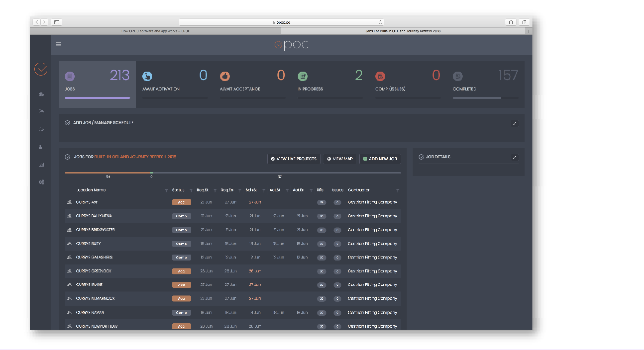The width and height of the screenshot is (644, 350).
Task: Click Acc status badge for CURRYS GREENOCK
Action: pyautogui.click(x=181, y=271)
